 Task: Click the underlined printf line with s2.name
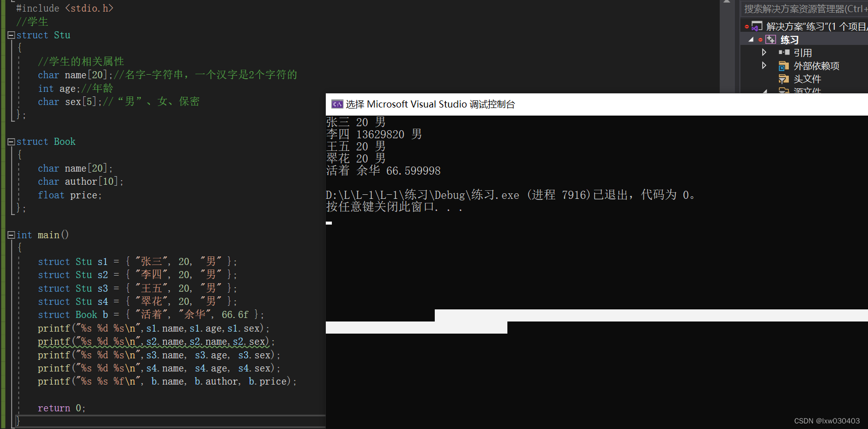coord(156,342)
